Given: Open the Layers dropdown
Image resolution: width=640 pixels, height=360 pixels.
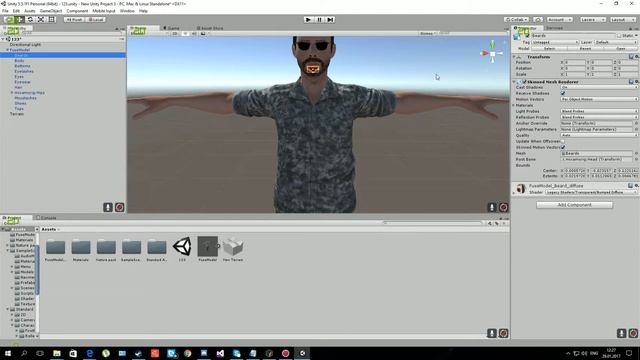Looking at the screenshot, I should (x=592, y=20).
